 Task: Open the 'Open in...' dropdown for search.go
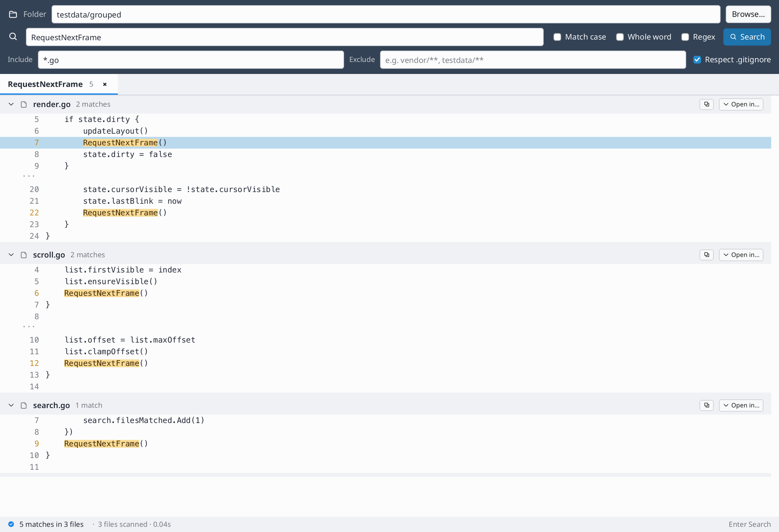(741, 405)
